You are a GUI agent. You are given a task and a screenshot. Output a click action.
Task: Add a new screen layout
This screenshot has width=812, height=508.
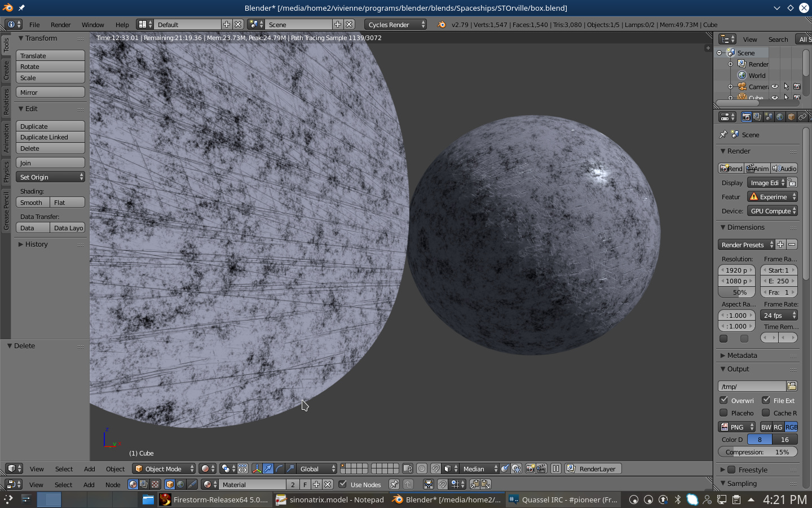(x=227, y=24)
